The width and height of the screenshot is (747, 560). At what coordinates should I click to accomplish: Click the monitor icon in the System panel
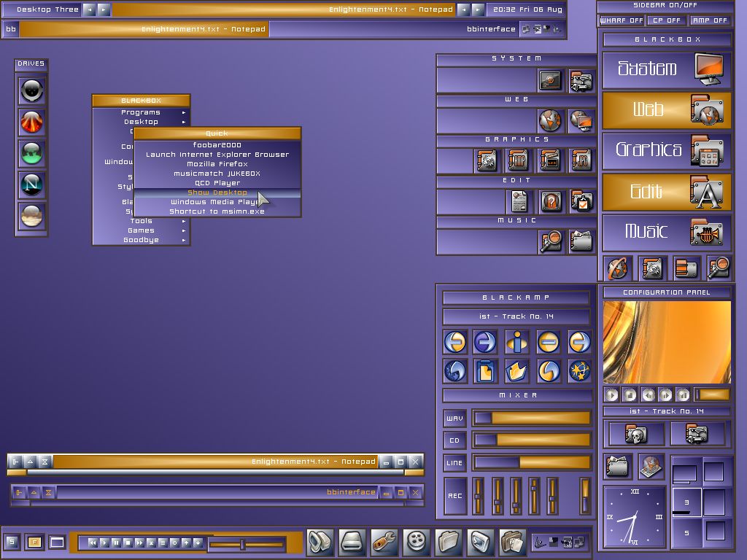[550, 80]
